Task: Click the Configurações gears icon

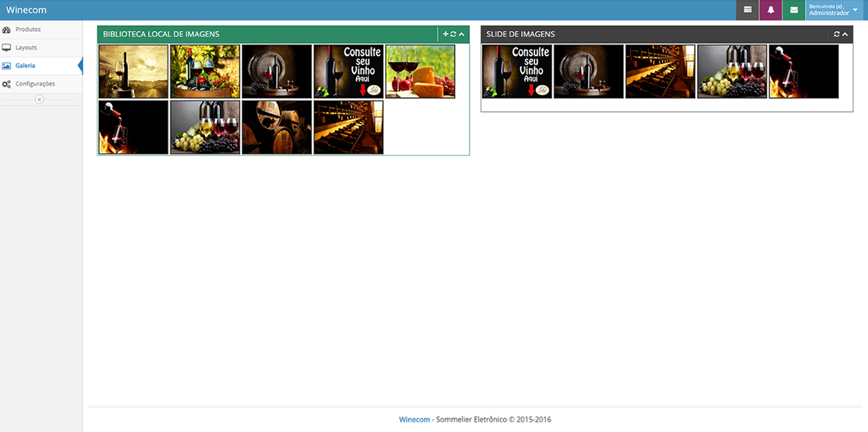Action: (7, 84)
